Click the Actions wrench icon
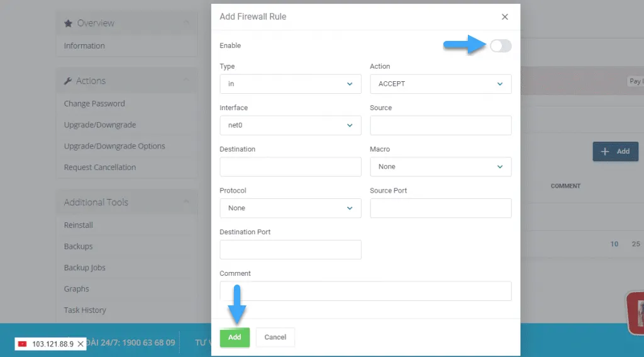 [x=68, y=81]
